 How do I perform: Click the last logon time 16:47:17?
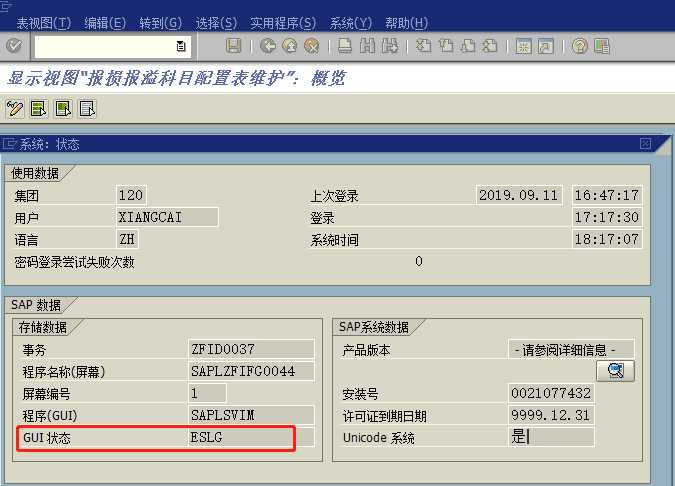tap(607, 195)
